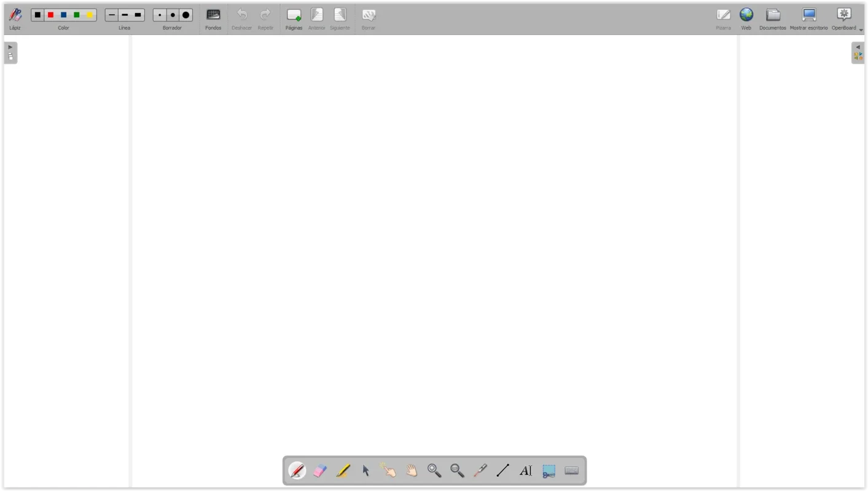Open the Fondos background selector
This screenshot has width=868, height=491.
point(213,15)
